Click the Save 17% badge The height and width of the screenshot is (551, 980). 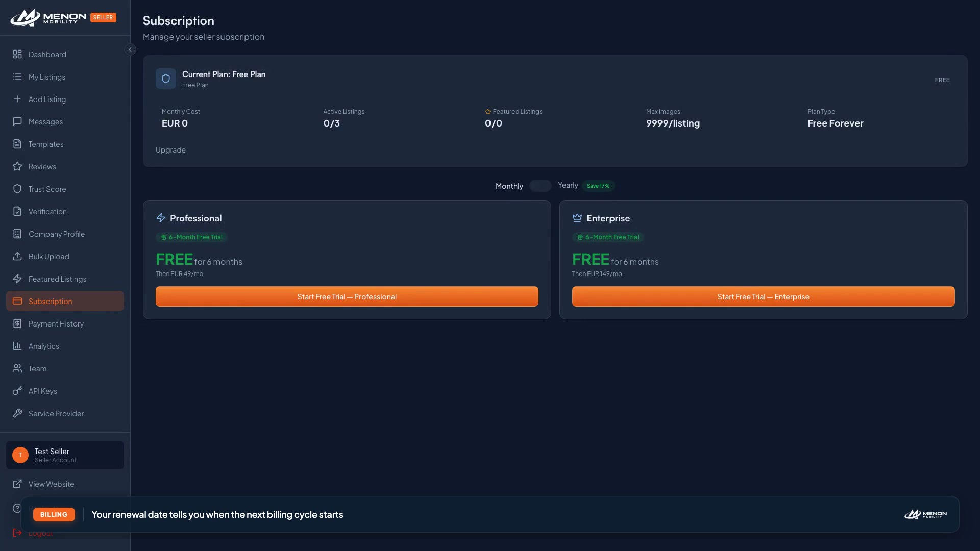coord(598,186)
